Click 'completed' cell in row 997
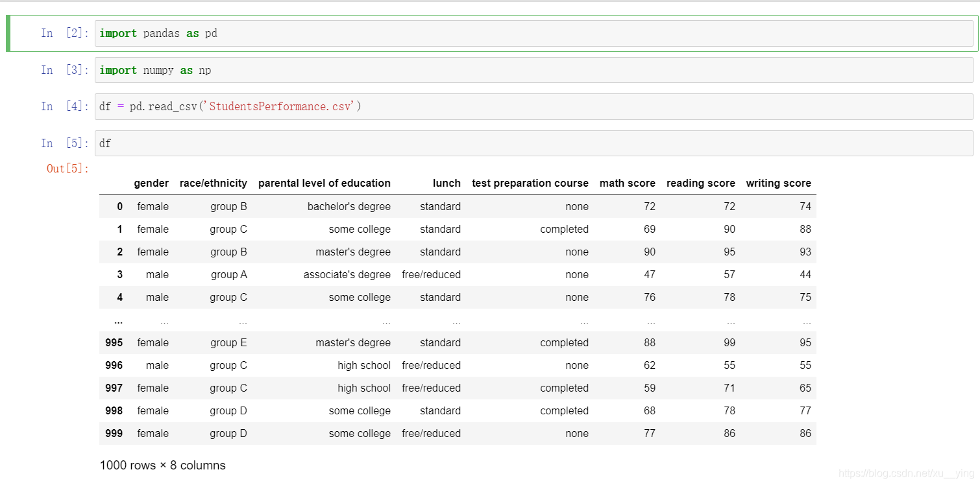The width and height of the screenshot is (980, 485). pos(564,388)
